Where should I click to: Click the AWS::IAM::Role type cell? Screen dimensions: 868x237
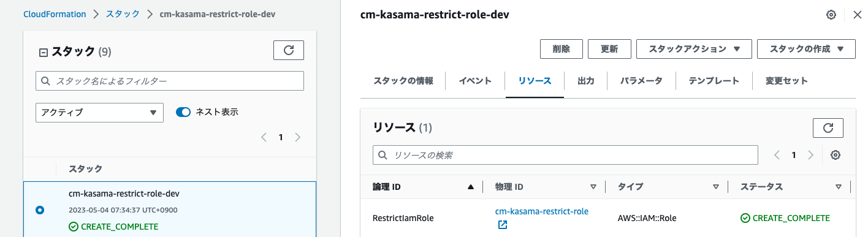tap(647, 218)
